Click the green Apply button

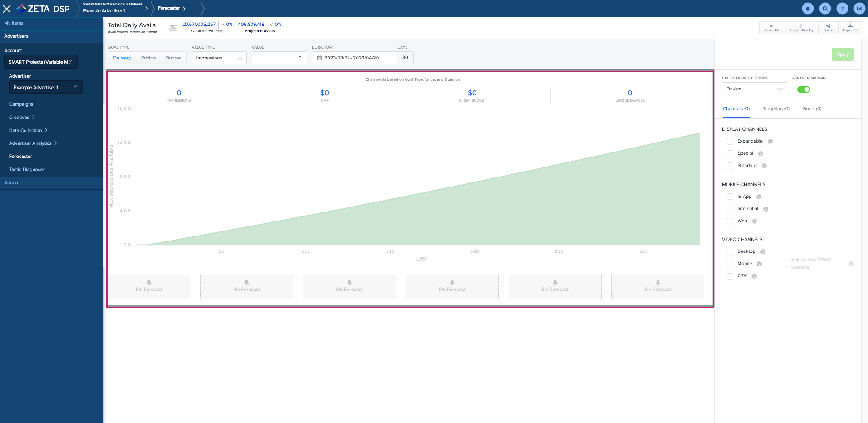842,54
